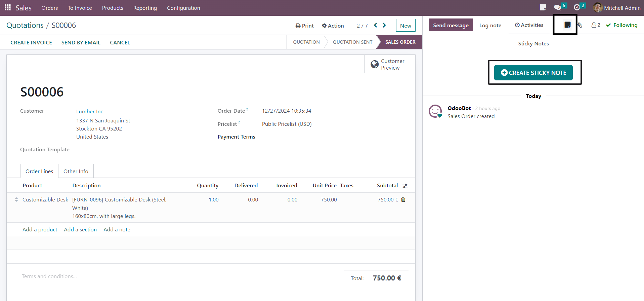Open the apps grid menu icon
644x301 pixels.
click(7, 7)
